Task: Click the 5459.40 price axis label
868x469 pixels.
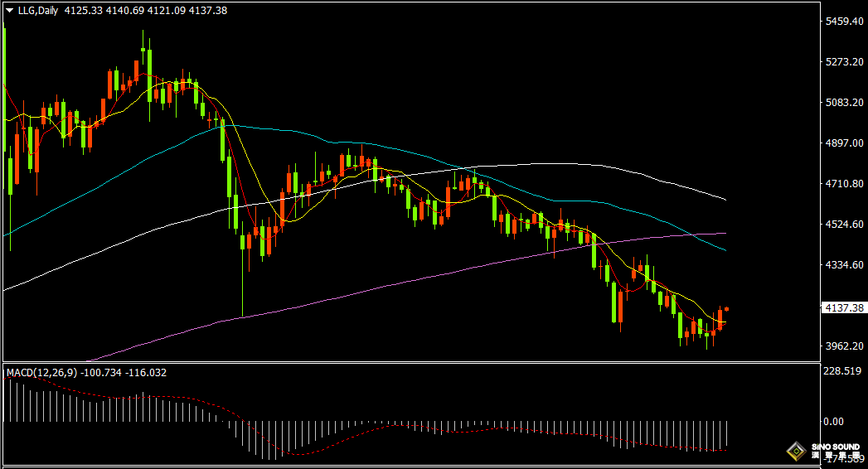Action: tap(844, 21)
